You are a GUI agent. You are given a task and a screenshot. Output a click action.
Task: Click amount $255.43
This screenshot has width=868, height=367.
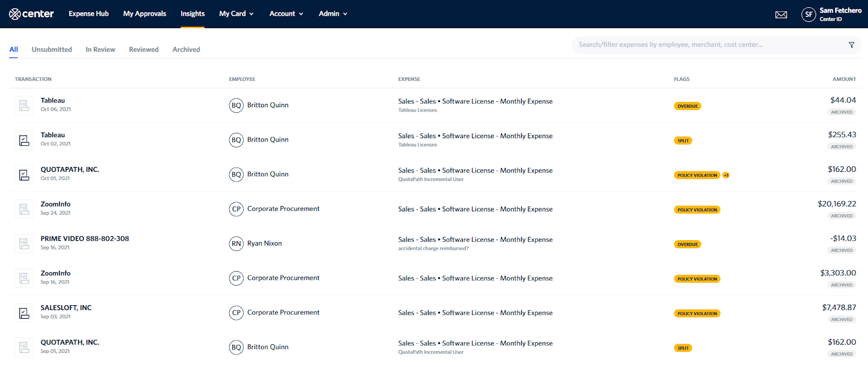pos(842,134)
